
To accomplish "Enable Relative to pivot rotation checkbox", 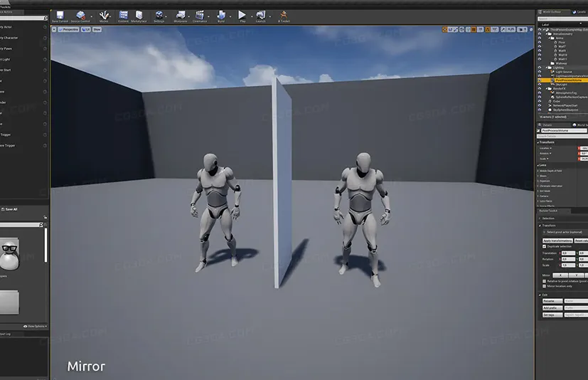I will [x=544, y=281].
